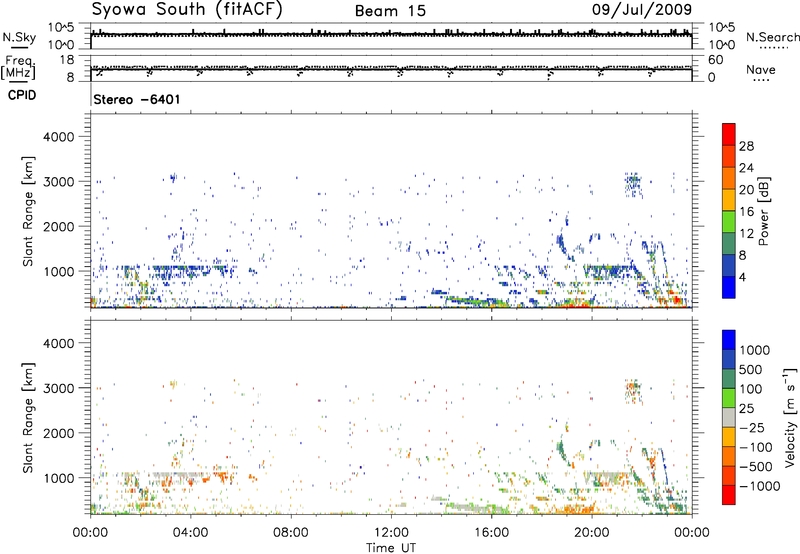Click the N.Sky noise trace panel
The image size is (800, 554).
(x=391, y=36)
